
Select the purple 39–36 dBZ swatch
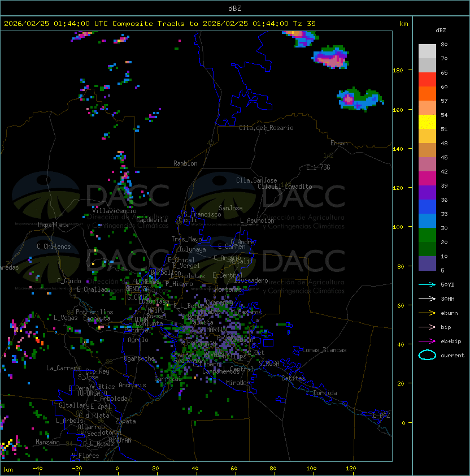click(427, 193)
